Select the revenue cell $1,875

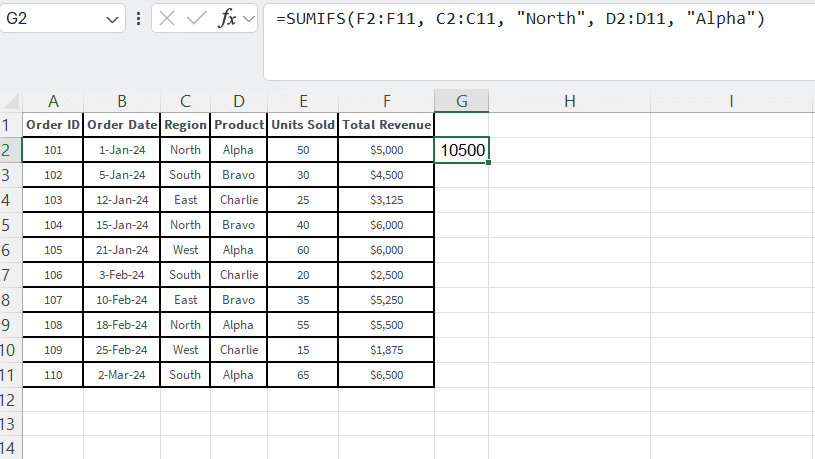[x=387, y=350]
